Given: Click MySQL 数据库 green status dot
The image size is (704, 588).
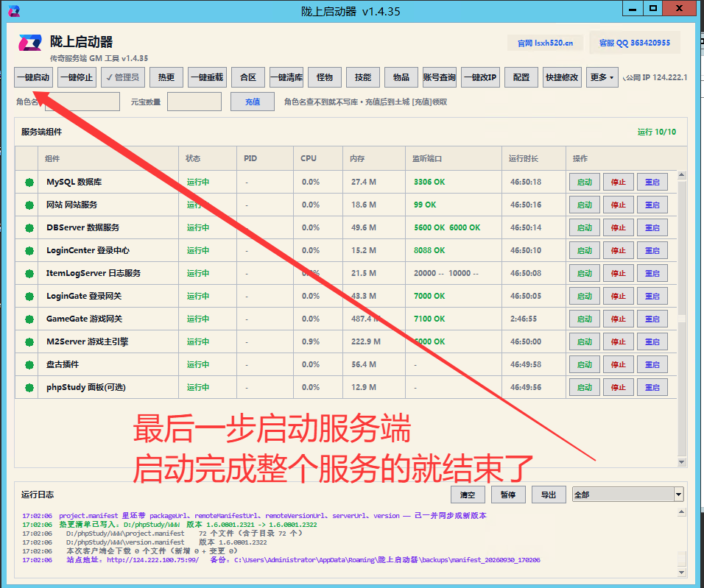Looking at the screenshot, I should 29,183.
